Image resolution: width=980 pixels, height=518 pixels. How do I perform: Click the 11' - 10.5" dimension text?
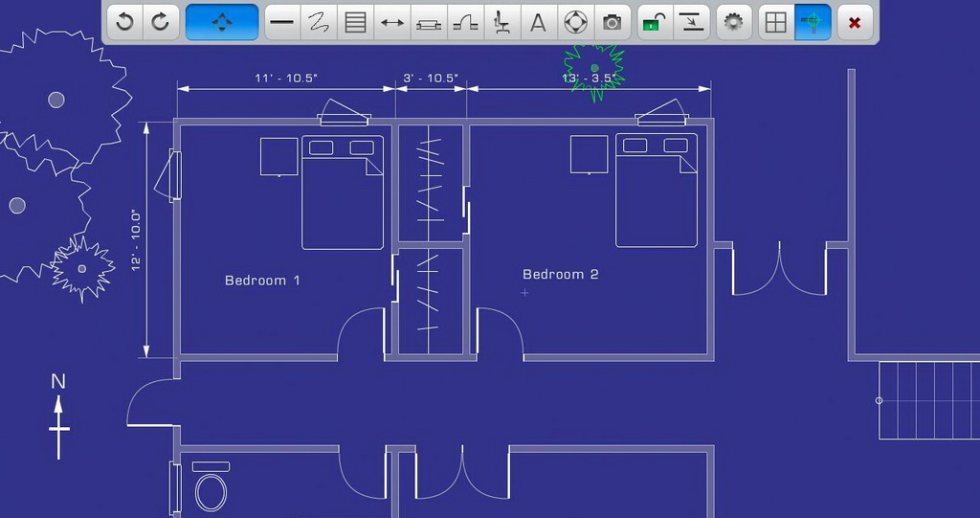[x=286, y=79]
